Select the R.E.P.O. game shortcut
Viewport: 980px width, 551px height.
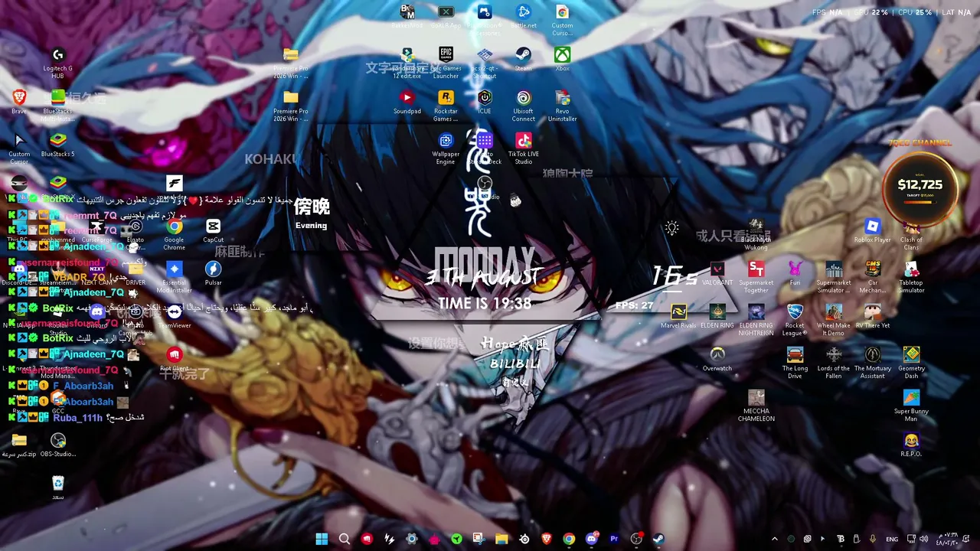point(911,445)
